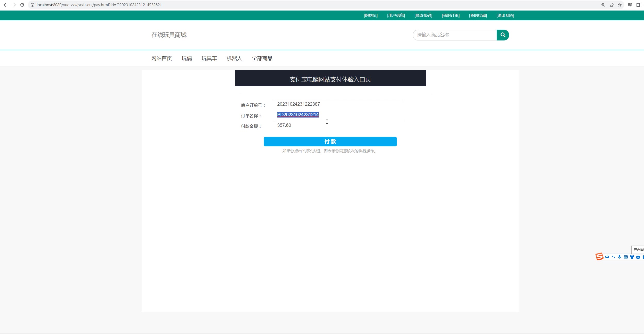The height and width of the screenshot is (334, 644).
Task: Open the 购物车 link
Action: tap(371, 15)
